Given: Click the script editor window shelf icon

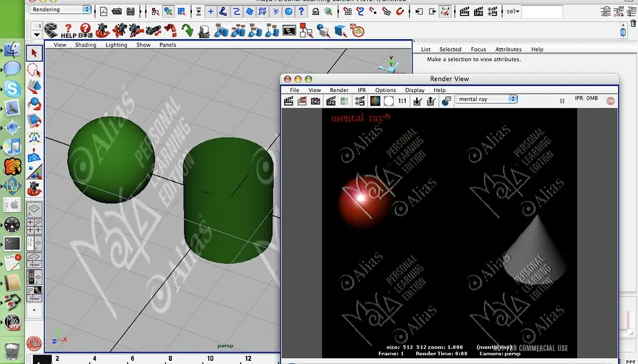Looking at the screenshot, I should [x=289, y=30].
